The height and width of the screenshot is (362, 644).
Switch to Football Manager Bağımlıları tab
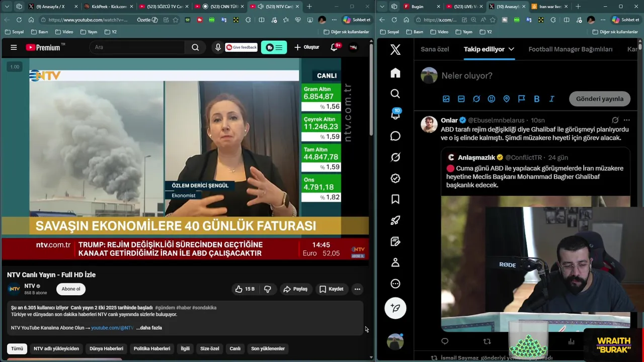click(571, 49)
